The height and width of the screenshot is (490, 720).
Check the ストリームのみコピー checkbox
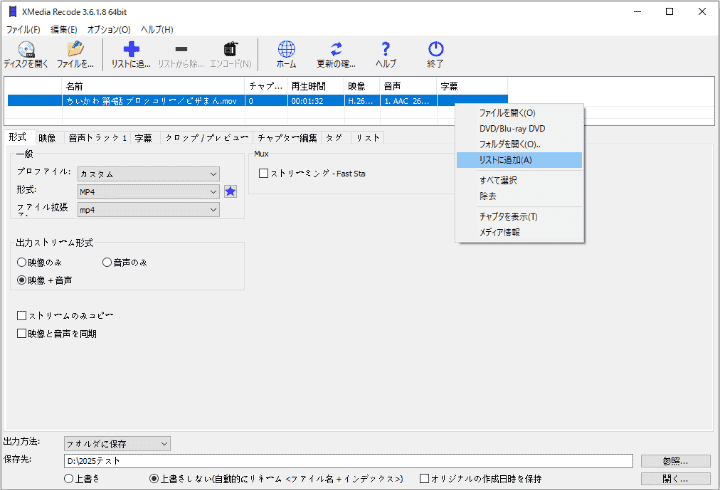click(x=22, y=316)
